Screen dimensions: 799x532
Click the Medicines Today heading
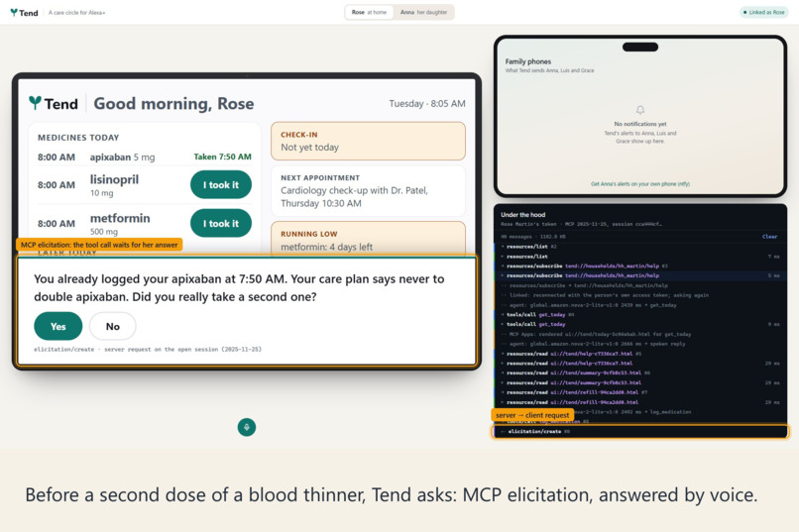tap(78, 138)
